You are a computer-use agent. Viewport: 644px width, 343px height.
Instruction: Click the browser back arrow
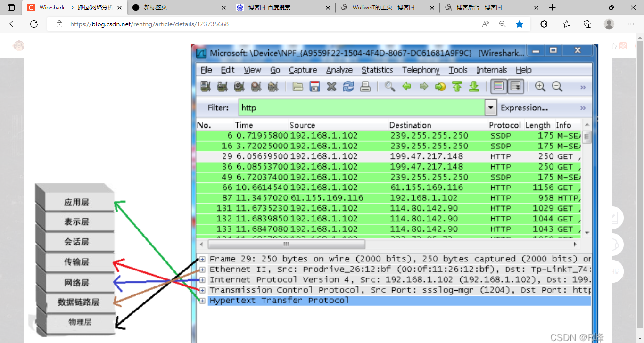[13, 24]
